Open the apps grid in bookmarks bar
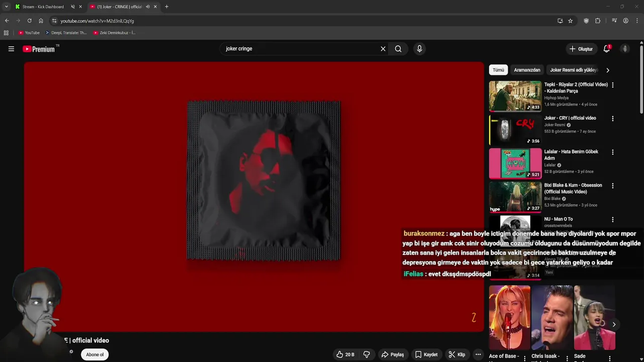644x362 pixels. (x=6, y=33)
